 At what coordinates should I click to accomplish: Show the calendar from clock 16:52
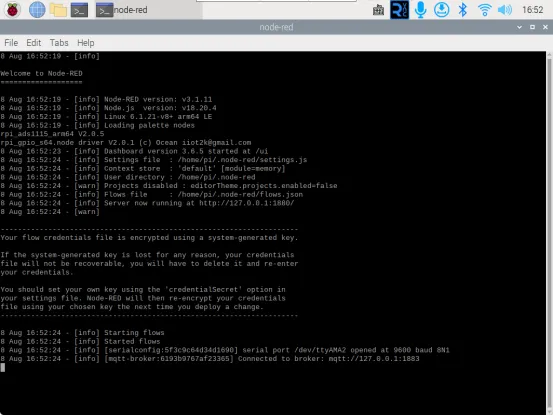click(x=532, y=10)
